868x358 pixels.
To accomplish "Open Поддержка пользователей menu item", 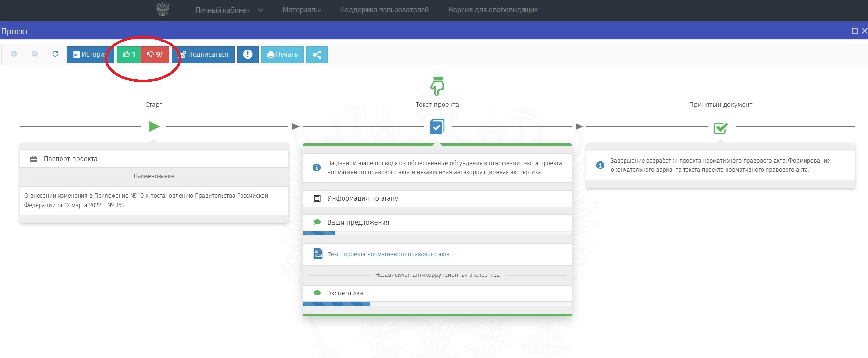I will point(384,10).
